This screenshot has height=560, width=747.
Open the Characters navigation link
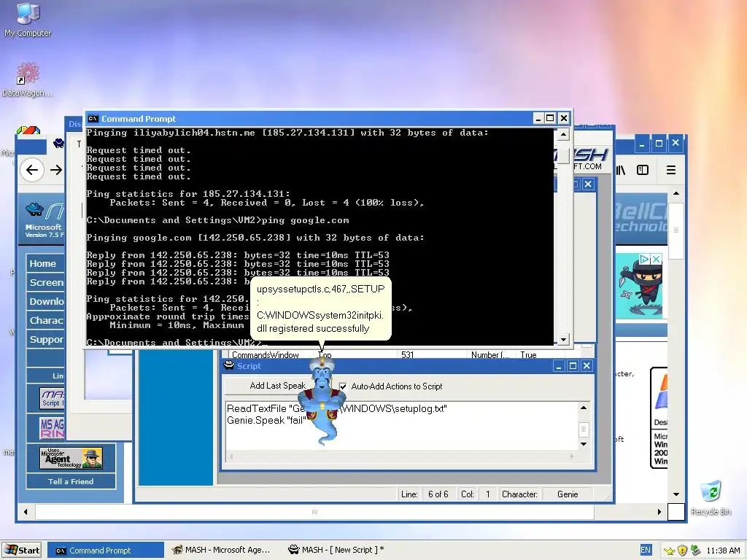click(45, 321)
